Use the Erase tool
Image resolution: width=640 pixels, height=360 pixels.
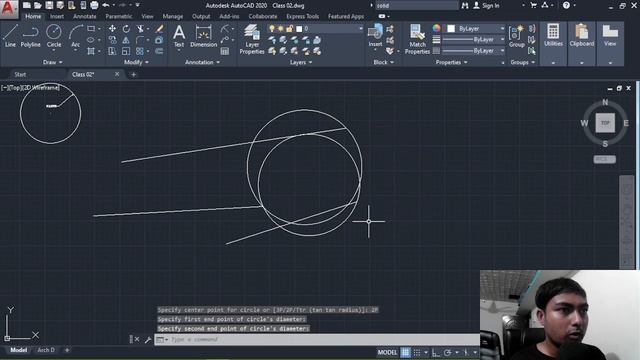coord(159,29)
